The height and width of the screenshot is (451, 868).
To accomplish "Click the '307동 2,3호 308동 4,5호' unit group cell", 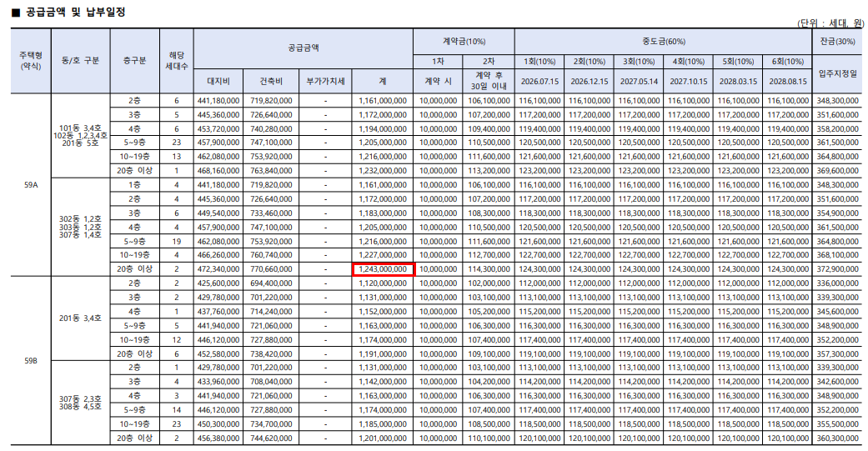I will [x=80, y=403].
